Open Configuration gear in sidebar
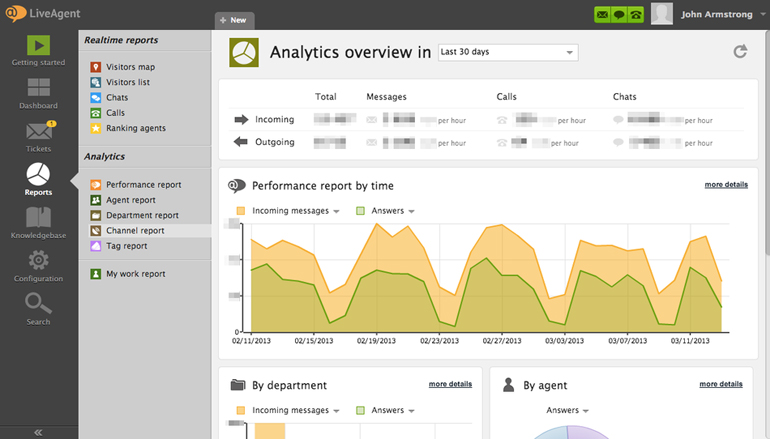Image resolution: width=770 pixels, height=439 pixels. (x=38, y=266)
